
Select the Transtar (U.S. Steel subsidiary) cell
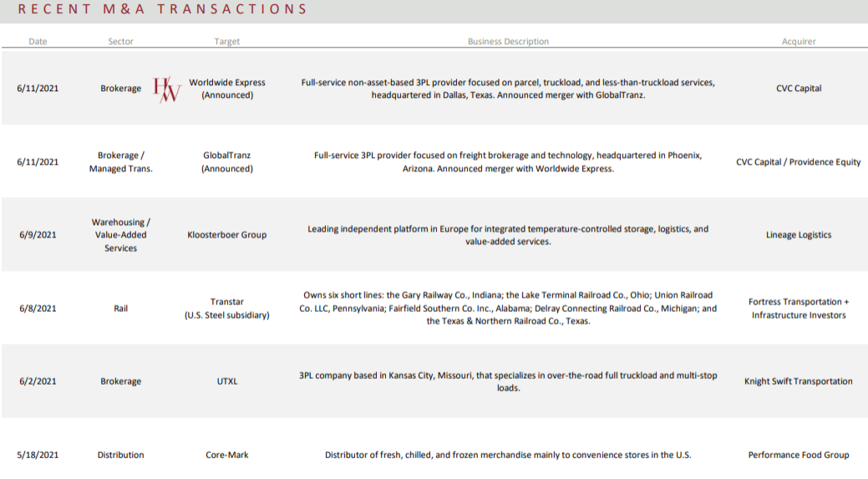(227, 308)
